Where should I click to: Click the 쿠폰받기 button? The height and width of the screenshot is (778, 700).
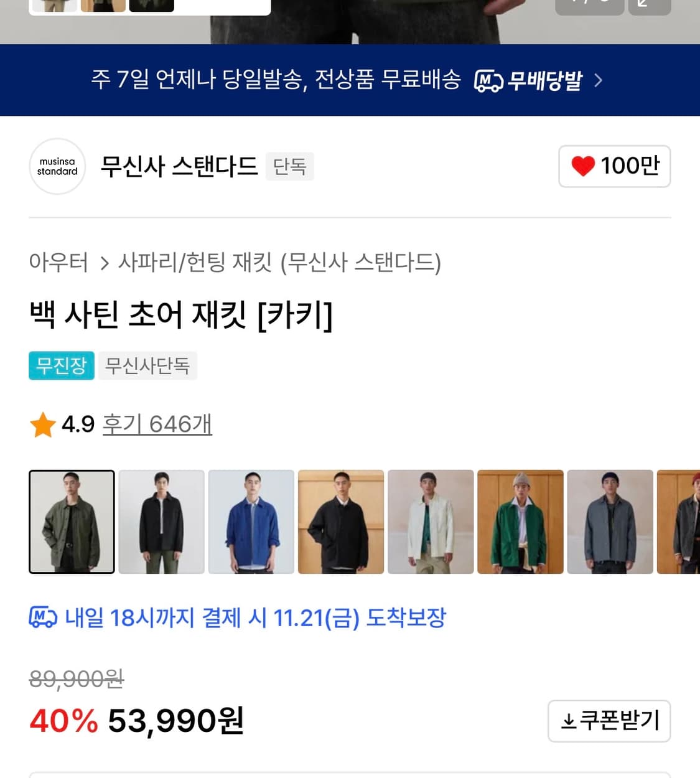coord(609,721)
